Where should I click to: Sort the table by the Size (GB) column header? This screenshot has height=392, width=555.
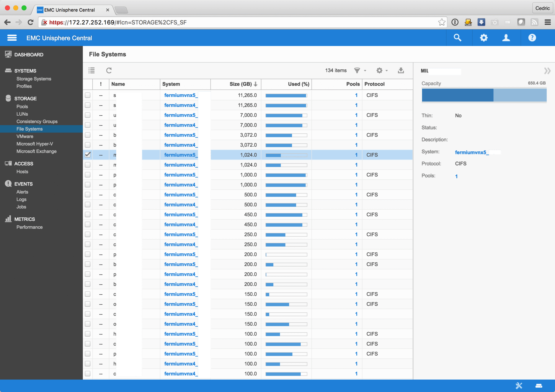[240, 84]
